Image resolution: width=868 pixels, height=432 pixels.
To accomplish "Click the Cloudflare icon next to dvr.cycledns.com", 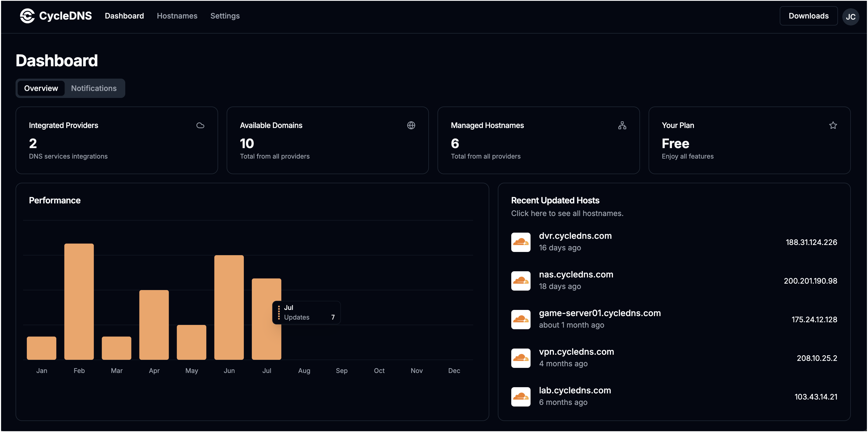I will point(521,242).
